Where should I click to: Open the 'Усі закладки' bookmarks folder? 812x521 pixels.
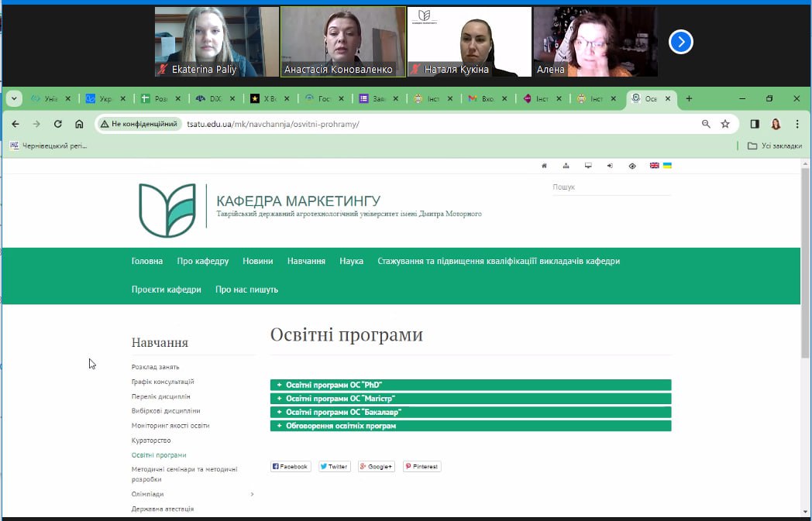coord(775,146)
